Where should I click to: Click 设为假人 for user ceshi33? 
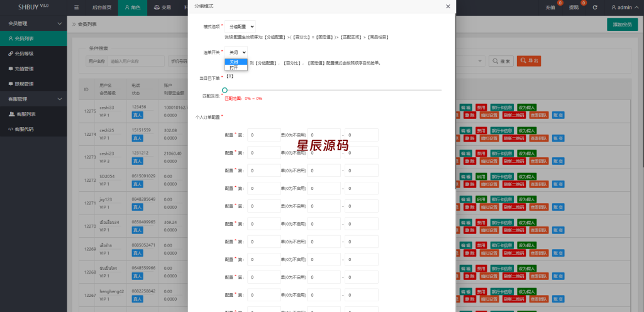click(x=526, y=108)
